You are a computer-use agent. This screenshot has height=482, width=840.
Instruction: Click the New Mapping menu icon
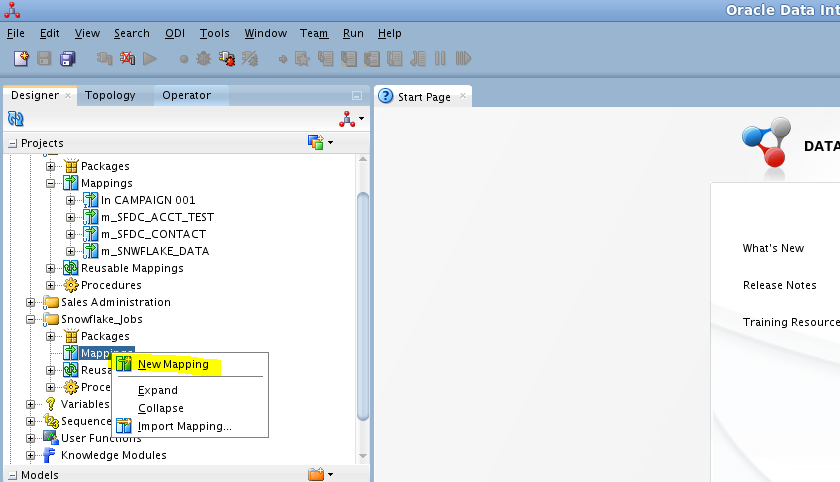click(124, 364)
